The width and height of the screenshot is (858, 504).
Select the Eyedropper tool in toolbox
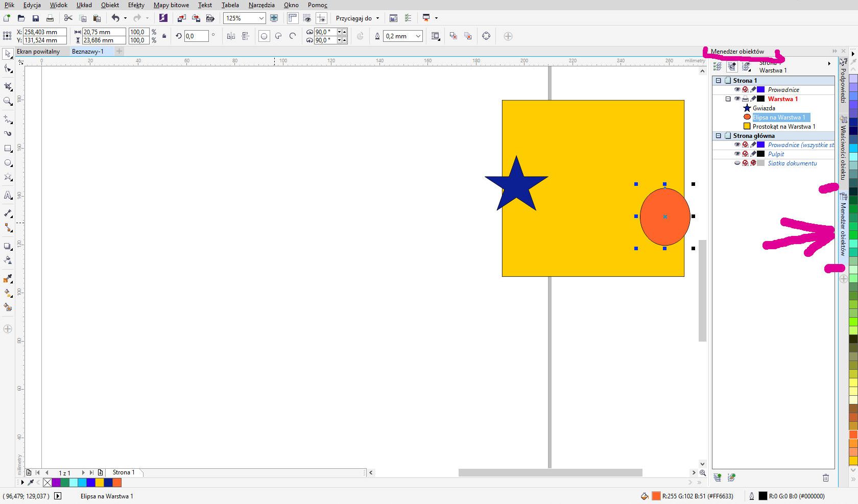[x=8, y=279]
